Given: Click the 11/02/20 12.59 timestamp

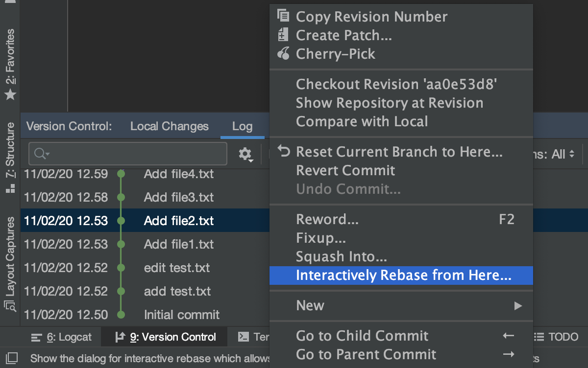Looking at the screenshot, I should click(x=66, y=174).
